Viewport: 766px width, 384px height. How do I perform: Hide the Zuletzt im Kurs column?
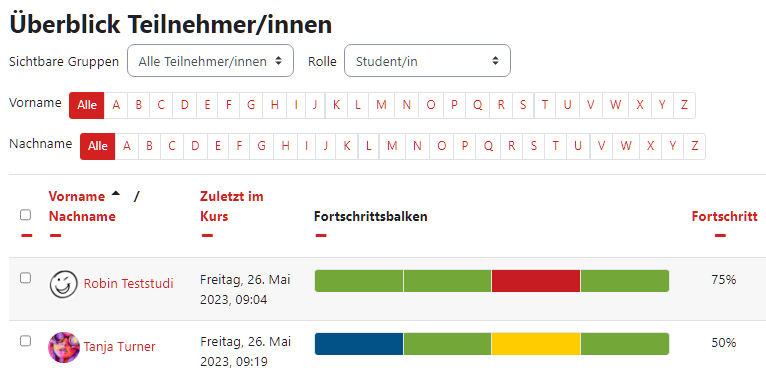click(207, 236)
